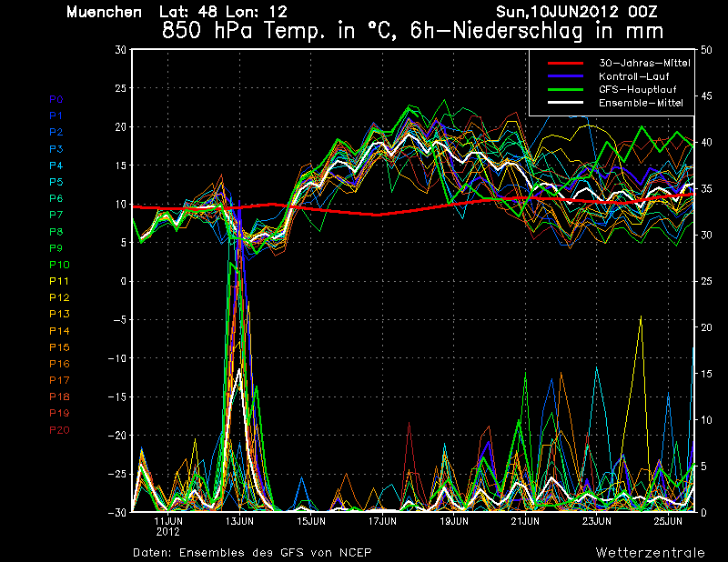Click the Muenchen location header text
The width and height of the screenshot is (728, 562).
click(104, 12)
